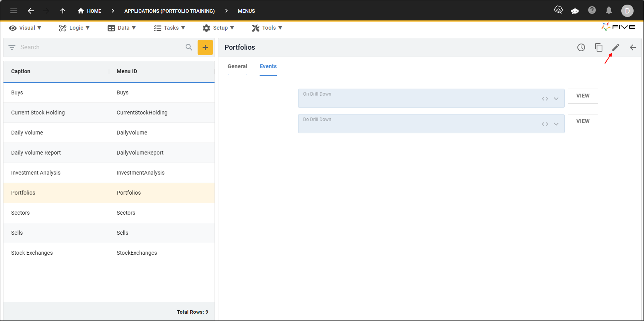Click VIEW next to Do Drill Down
The height and width of the screenshot is (321, 644).
click(x=583, y=121)
